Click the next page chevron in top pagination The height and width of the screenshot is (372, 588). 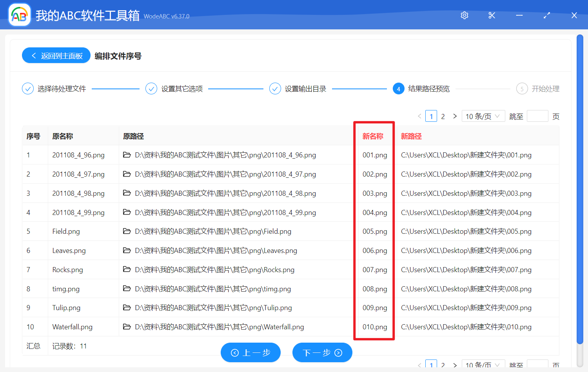tap(455, 116)
